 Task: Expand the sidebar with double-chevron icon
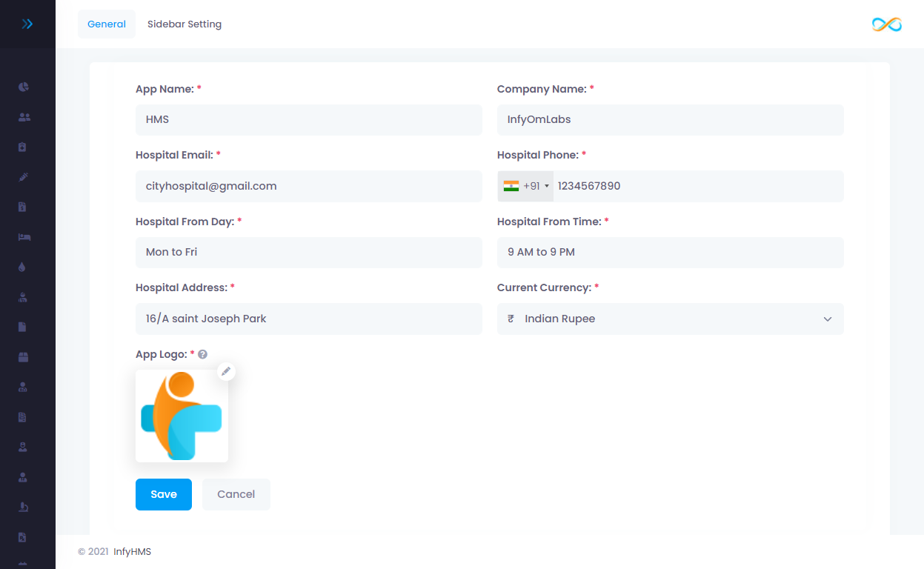[x=27, y=24]
